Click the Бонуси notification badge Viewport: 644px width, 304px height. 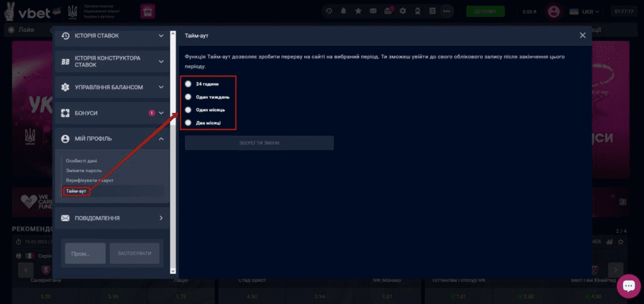click(152, 113)
